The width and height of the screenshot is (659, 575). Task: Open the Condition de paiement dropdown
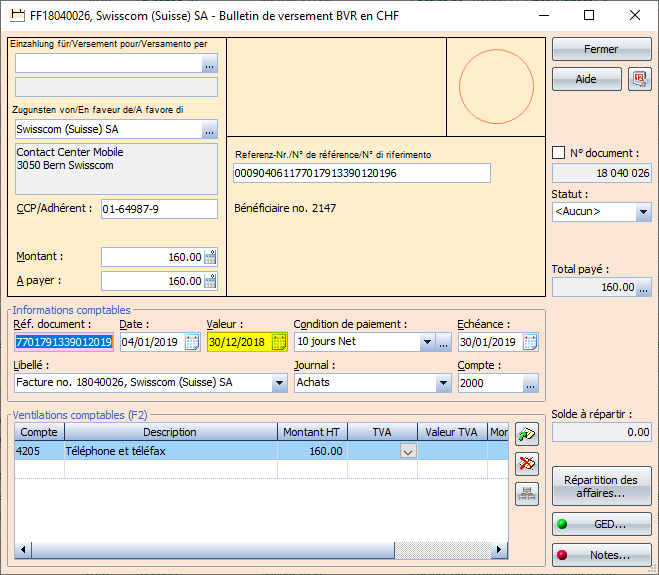(427, 342)
